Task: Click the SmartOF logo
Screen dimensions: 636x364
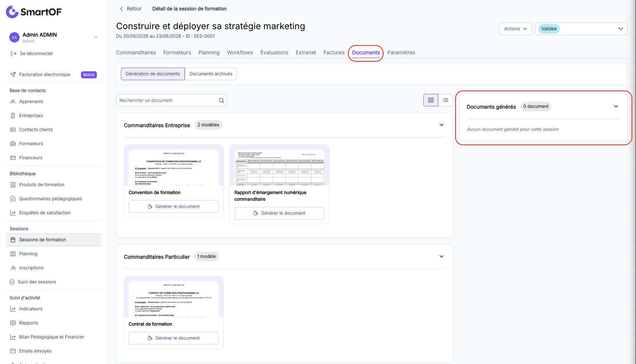Action: pyautogui.click(x=34, y=12)
